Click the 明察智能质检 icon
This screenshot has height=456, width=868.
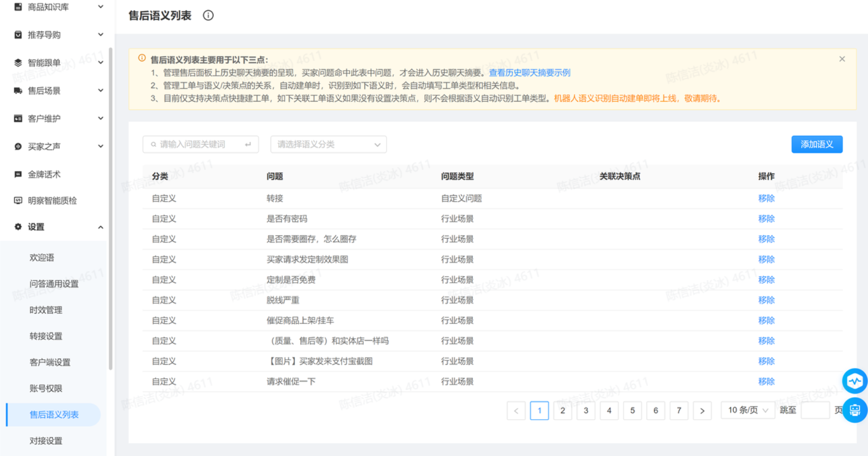coord(18,201)
